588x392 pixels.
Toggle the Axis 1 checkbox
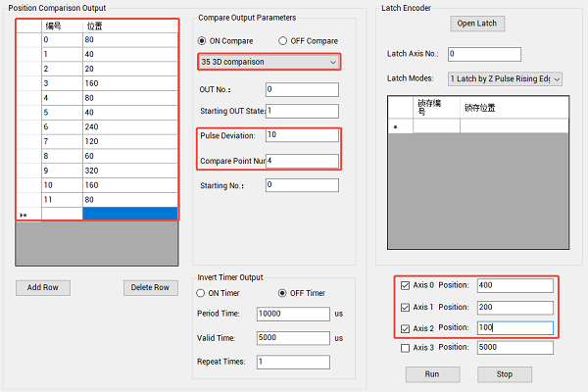pyautogui.click(x=406, y=307)
